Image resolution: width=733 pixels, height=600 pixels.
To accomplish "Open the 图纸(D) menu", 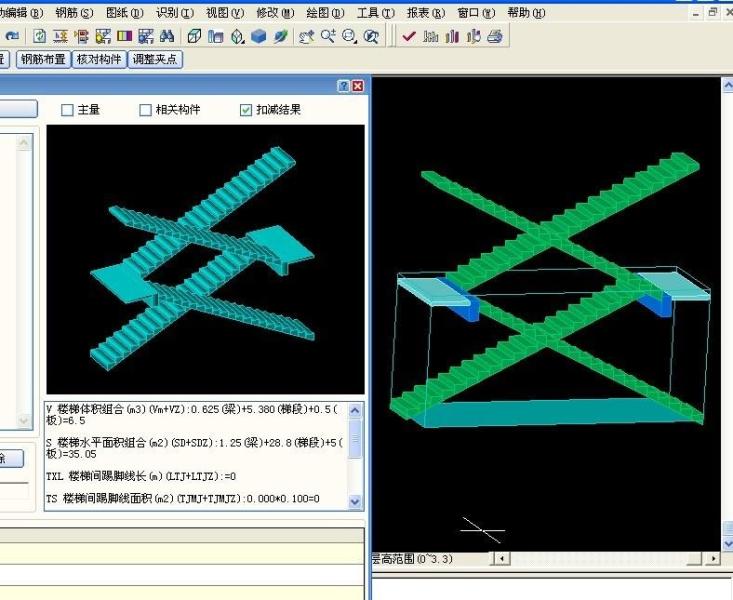I will tap(125, 13).
